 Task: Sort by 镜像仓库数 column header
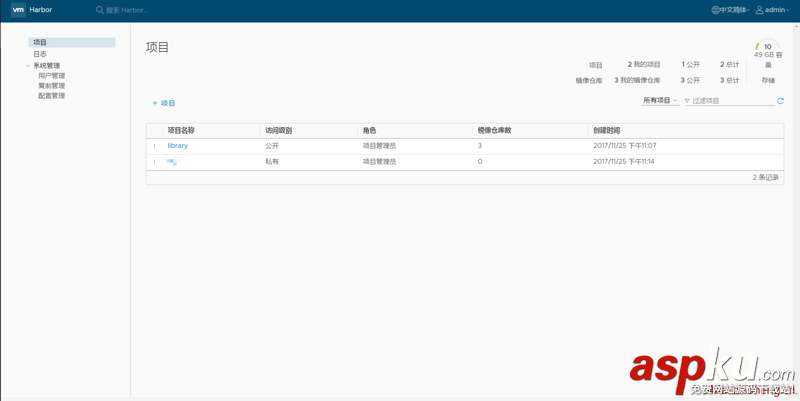click(494, 131)
